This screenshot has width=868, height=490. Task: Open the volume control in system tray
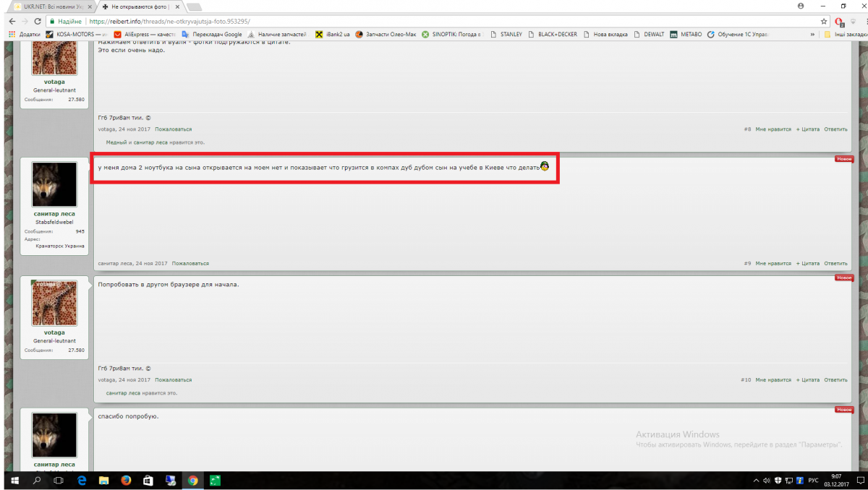tap(767, 480)
